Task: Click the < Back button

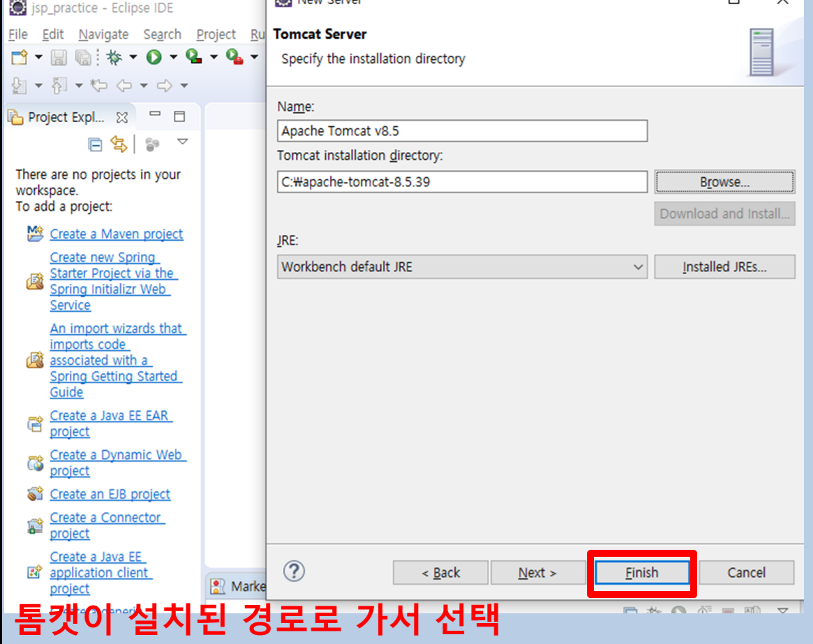Action: (440, 572)
